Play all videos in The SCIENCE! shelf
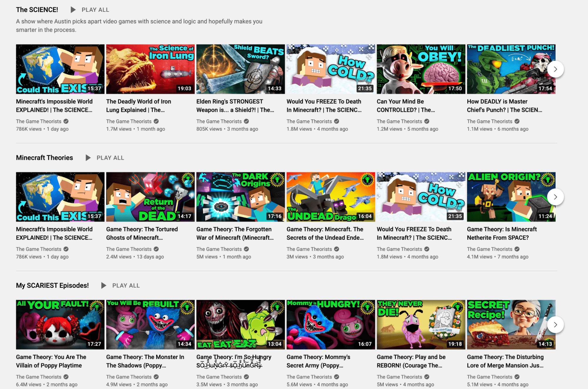The width and height of the screenshot is (588, 389). click(90, 10)
